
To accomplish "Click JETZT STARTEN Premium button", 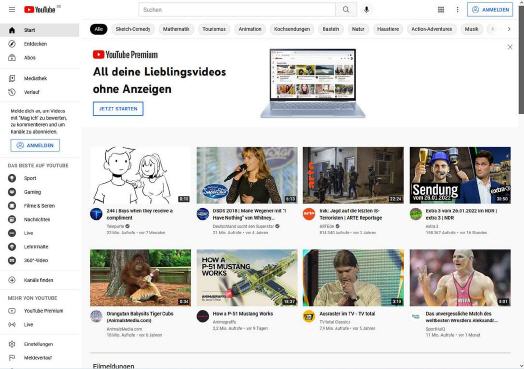I will (x=118, y=109).
